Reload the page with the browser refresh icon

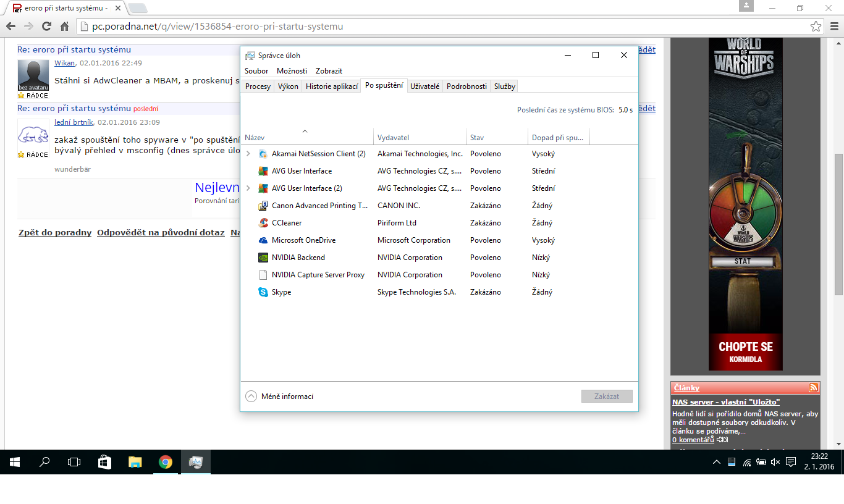point(46,27)
